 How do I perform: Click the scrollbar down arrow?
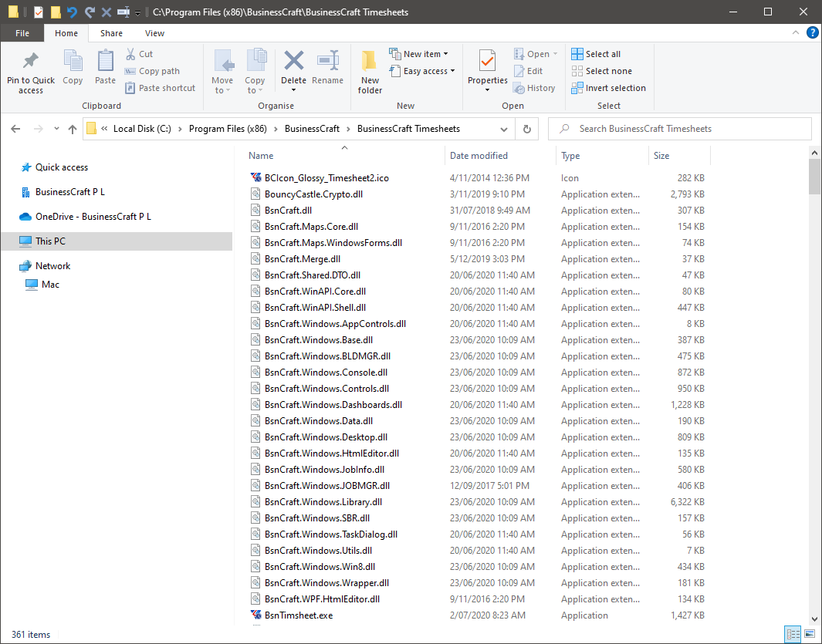pyautogui.click(x=814, y=619)
